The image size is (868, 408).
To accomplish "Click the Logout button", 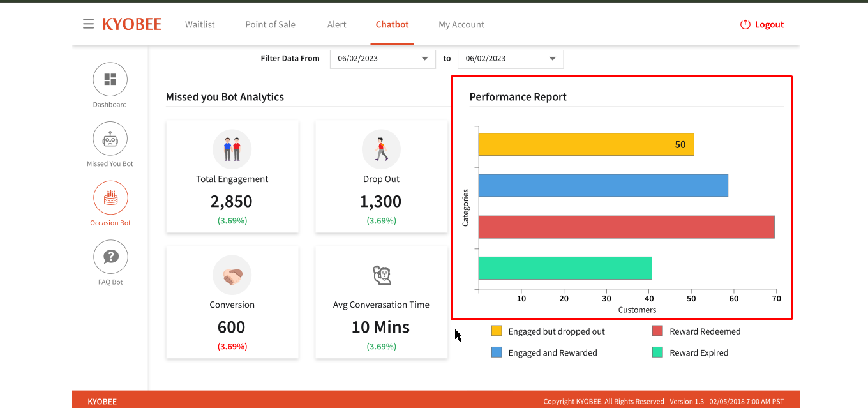I will [x=762, y=24].
